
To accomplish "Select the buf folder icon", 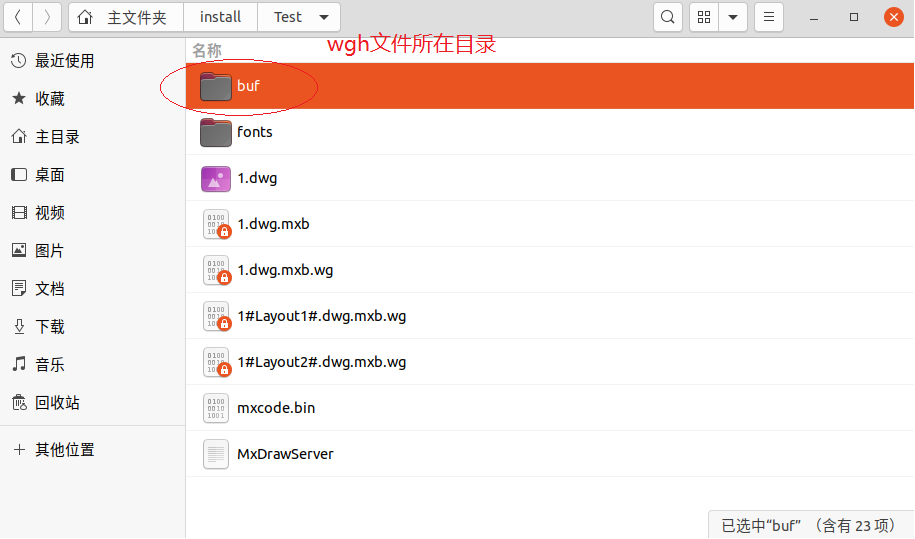I will tap(215, 86).
